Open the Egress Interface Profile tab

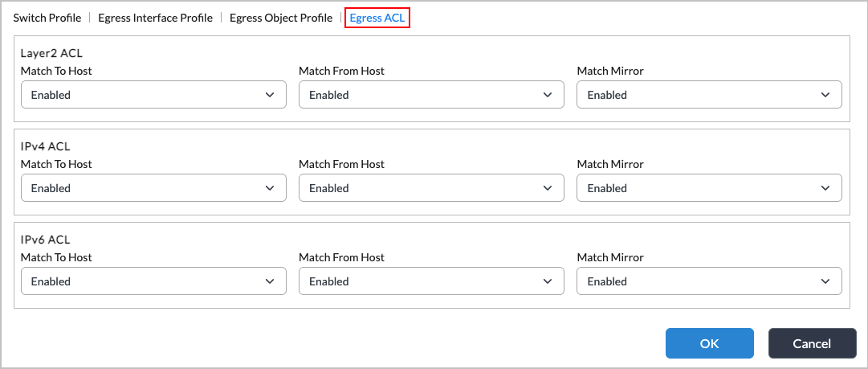pos(155,18)
